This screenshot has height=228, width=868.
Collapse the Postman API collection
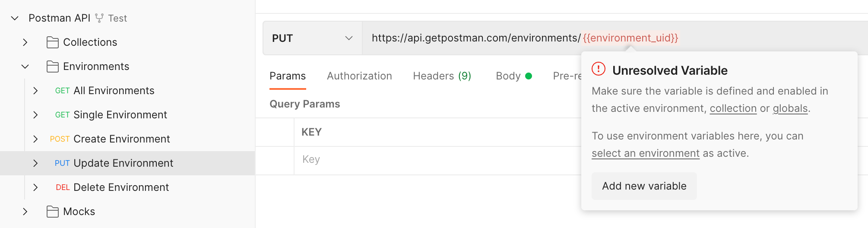[x=15, y=18]
